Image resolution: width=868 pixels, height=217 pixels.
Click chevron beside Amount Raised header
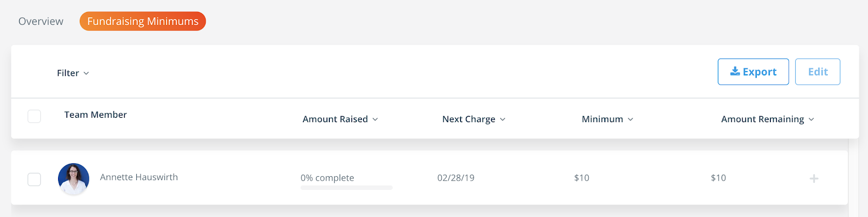tap(375, 119)
